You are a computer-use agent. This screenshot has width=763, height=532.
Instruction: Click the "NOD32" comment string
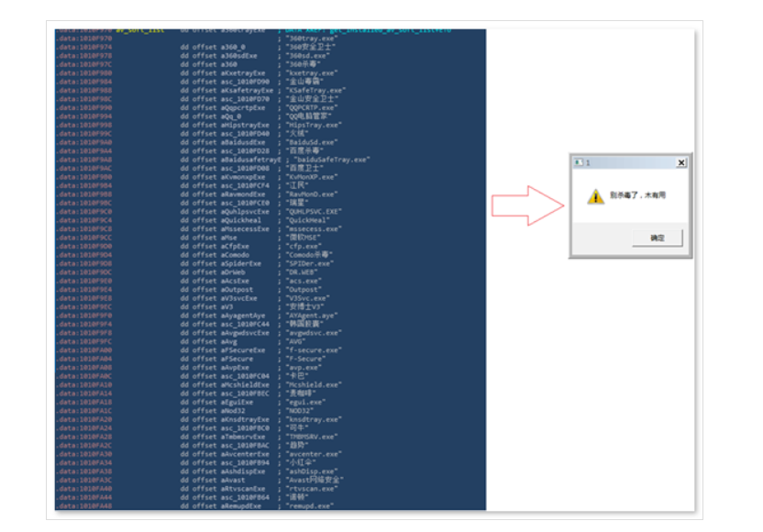click(x=299, y=411)
